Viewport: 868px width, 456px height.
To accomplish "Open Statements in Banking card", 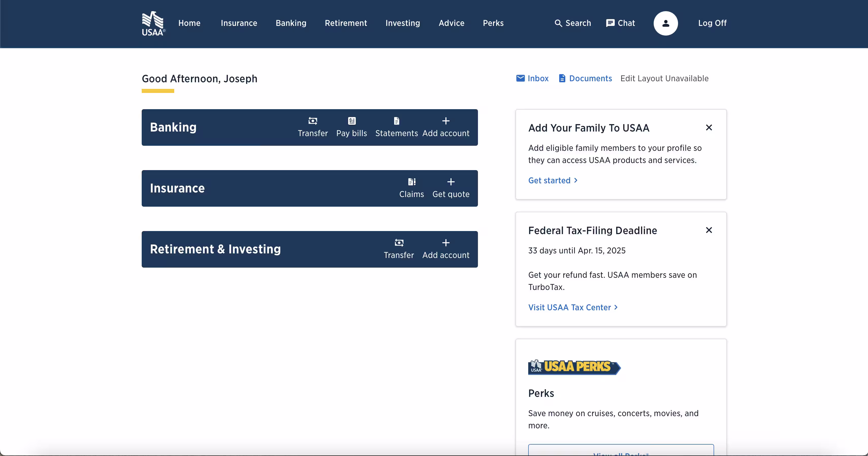I will [397, 127].
